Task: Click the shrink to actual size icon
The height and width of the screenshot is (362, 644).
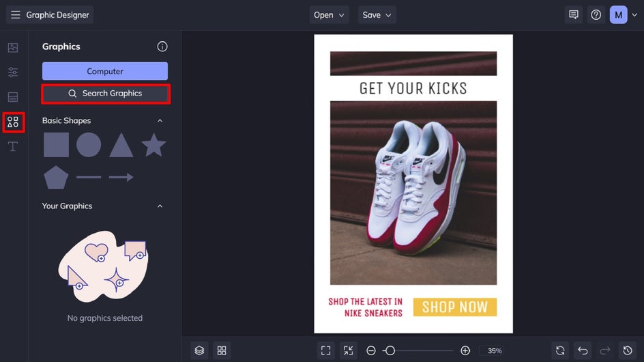Action: coord(349,350)
